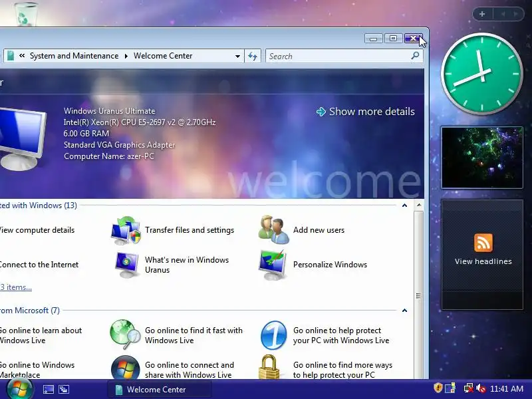Click Windows logo icon for connect and share

coord(125,368)
